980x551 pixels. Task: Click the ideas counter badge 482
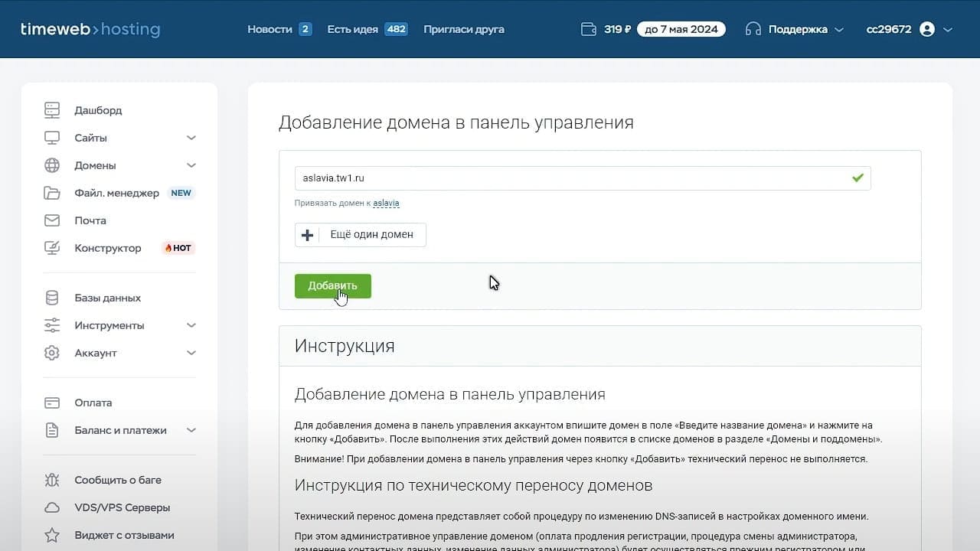(396, 29)
